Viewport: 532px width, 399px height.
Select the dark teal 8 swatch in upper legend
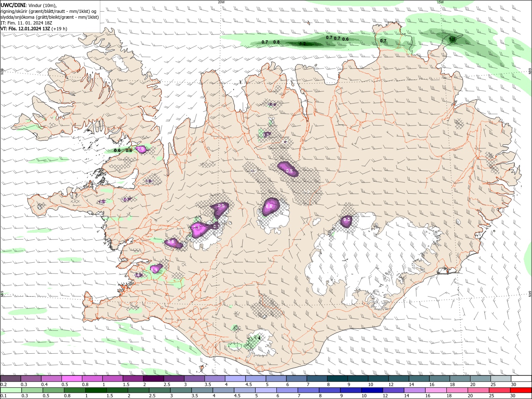337,378
